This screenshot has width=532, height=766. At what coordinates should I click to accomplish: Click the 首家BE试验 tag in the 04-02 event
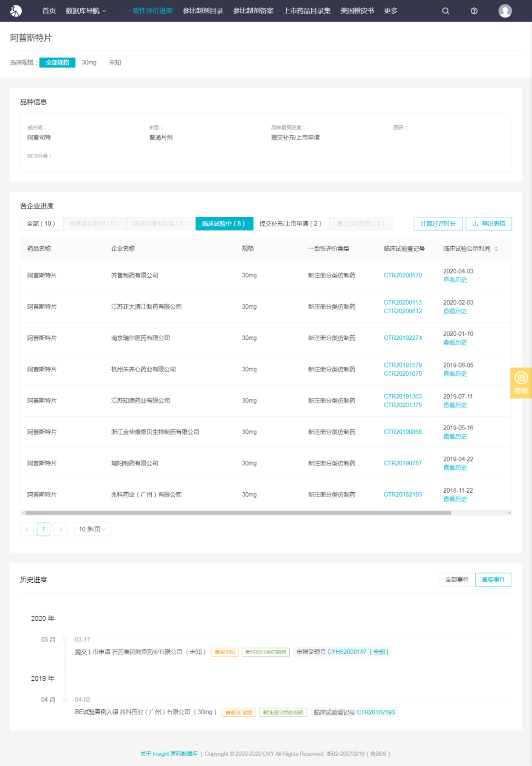pyautogui.click(x=239, y=712)
